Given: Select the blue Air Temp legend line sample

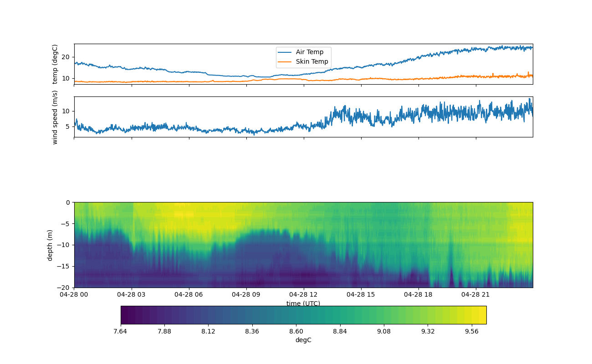Looking at the screenshot, I should (x=285, y=52).
